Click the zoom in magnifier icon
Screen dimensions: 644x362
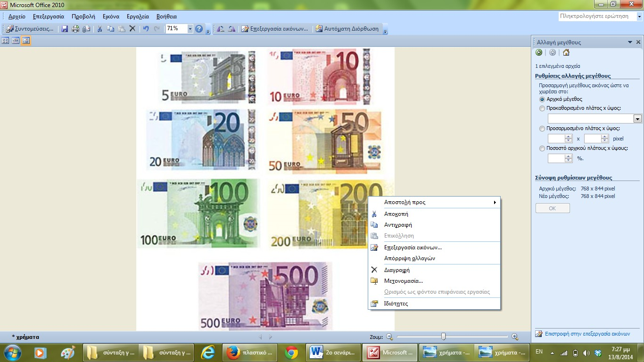(515, 337)
